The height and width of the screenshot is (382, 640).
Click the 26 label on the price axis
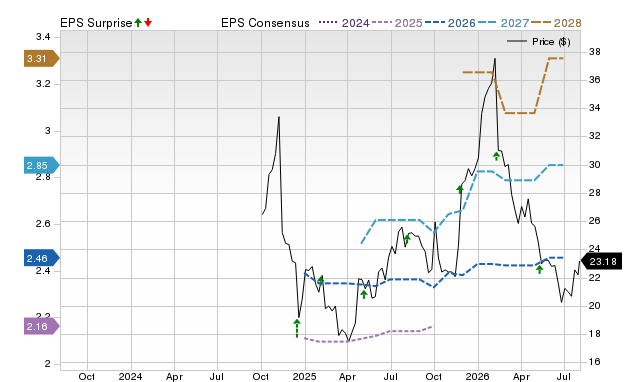pyautogui.click(x=595, y=221)
